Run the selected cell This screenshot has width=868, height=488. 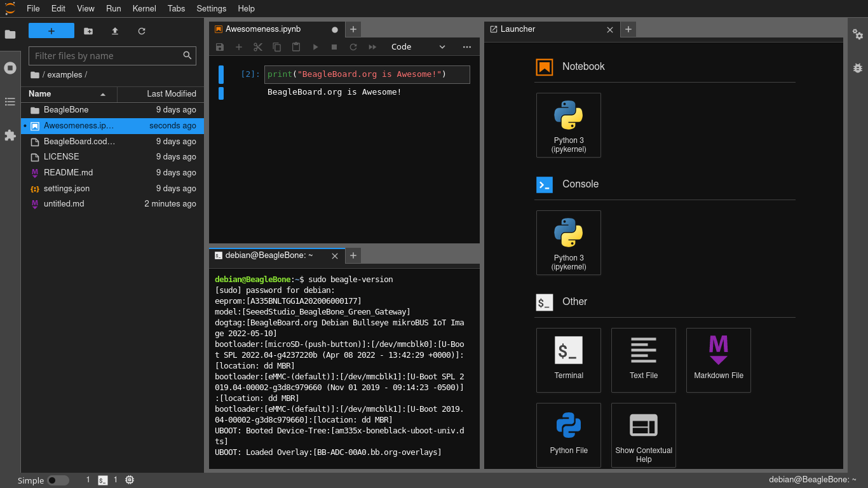[x=315, y=47]
